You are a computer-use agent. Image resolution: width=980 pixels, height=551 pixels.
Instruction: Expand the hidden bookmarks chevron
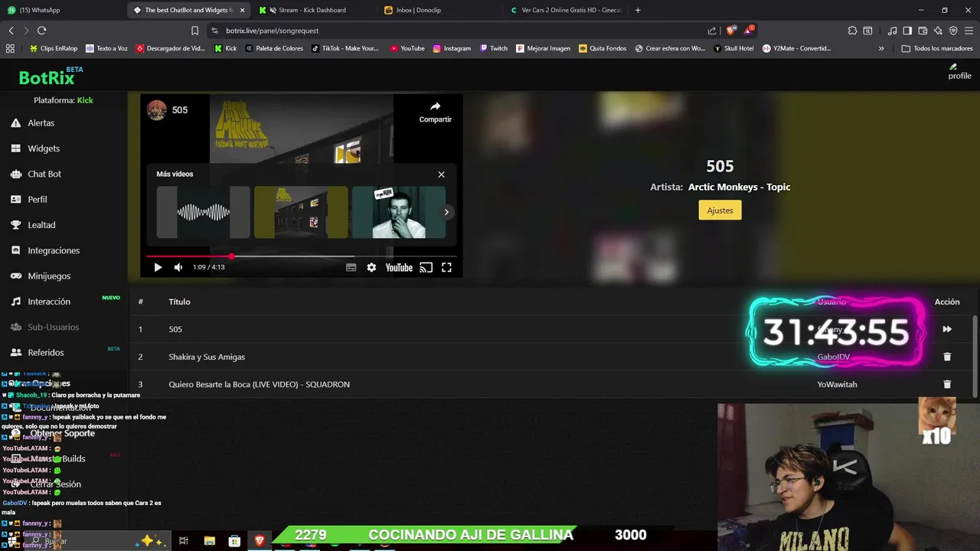[881, 48]
